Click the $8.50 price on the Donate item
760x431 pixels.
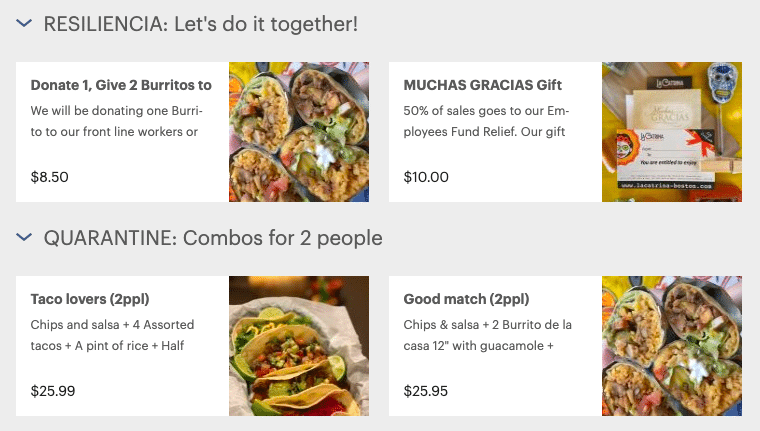pyautogui.click(x=50, y=177)
